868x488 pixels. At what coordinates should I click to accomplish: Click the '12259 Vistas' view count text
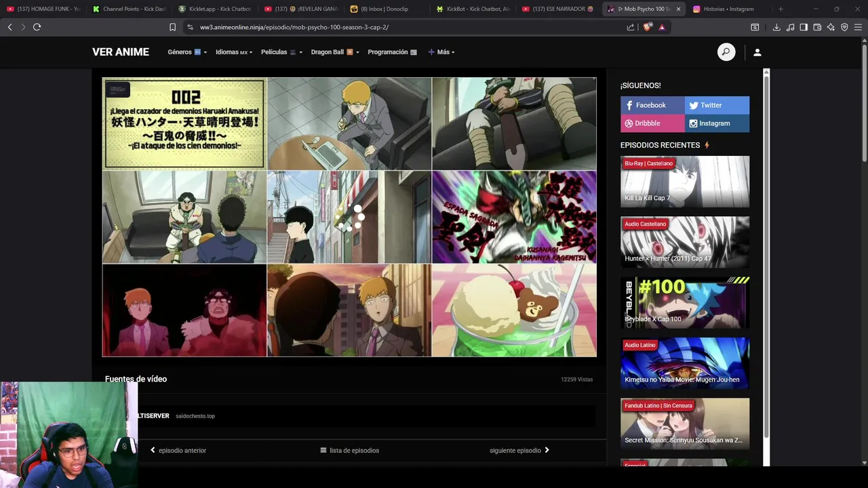coord(577,380)
